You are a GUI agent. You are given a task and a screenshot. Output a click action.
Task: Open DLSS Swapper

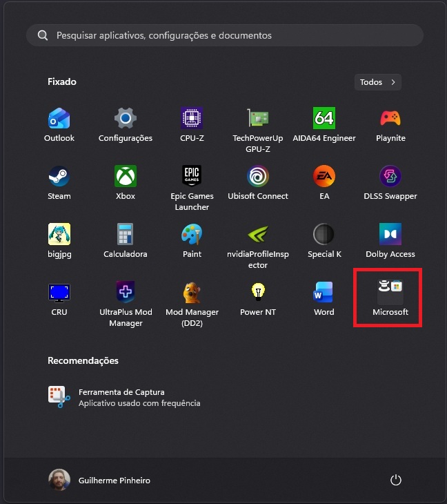coord(390,183)
